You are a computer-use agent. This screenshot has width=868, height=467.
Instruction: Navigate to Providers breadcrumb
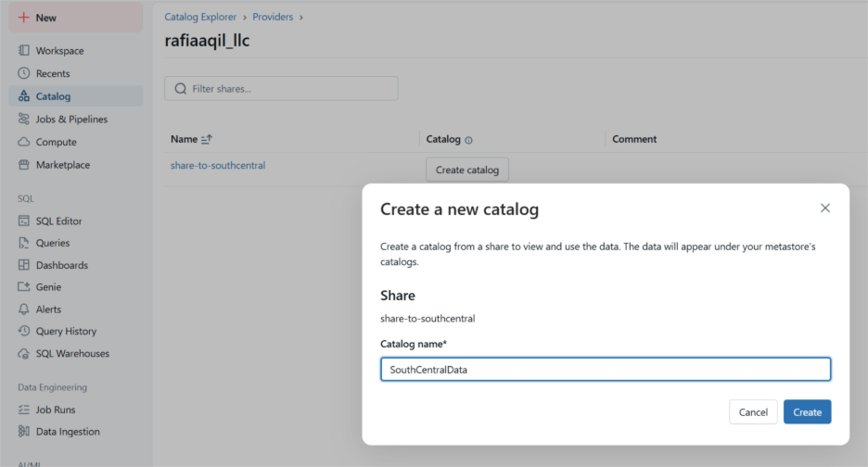point(274,17)
